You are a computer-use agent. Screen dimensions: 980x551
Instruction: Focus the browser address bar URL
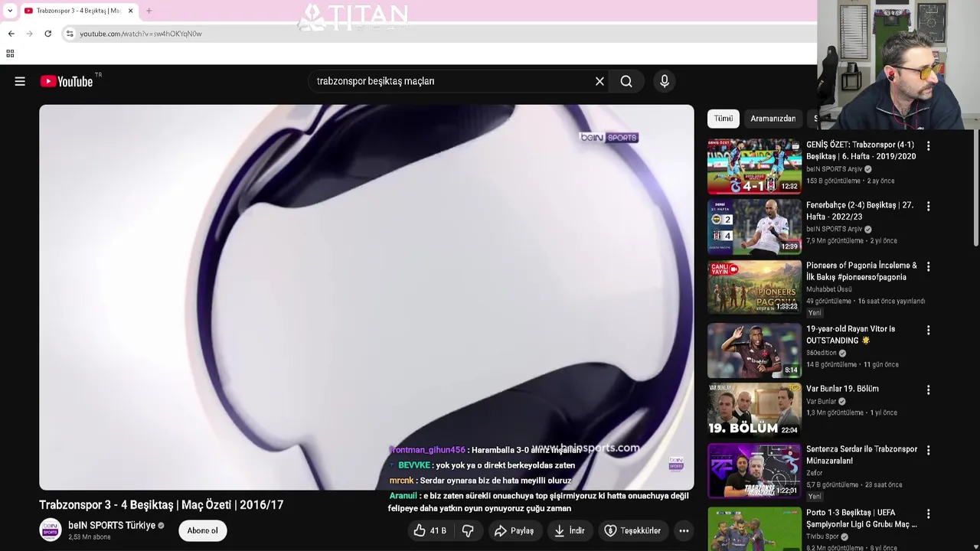(x=141, y=34)
